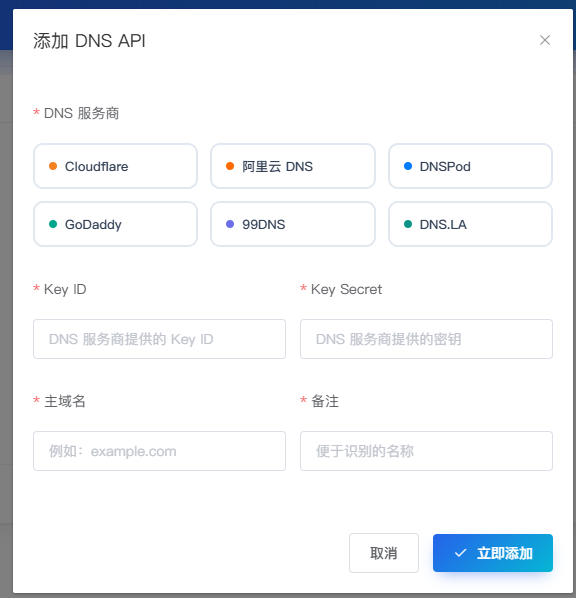The width and height of the screenshot is (576, 598).
Task: Choose the 阿里云 DNS provider option
Action: tap(293, 166)
